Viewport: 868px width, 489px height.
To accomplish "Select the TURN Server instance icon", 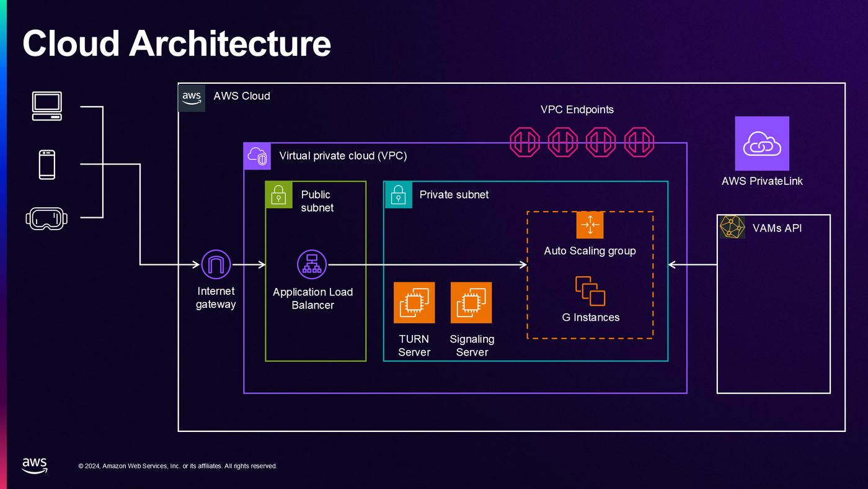I will click(414, 303).
